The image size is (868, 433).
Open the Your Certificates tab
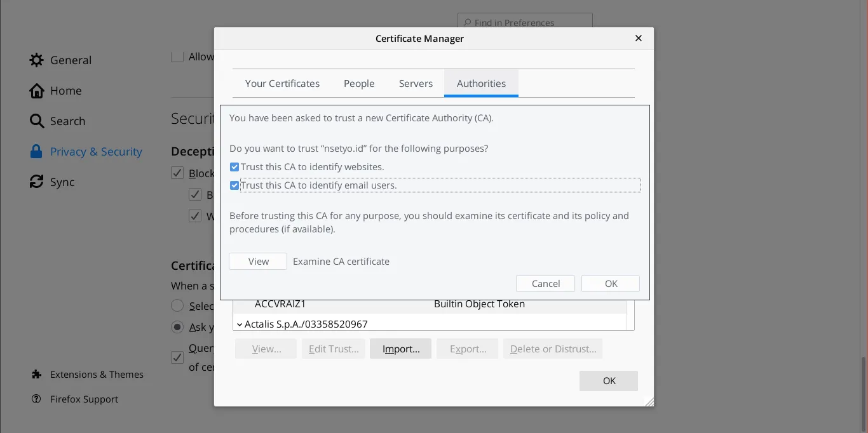coord(282,83)
